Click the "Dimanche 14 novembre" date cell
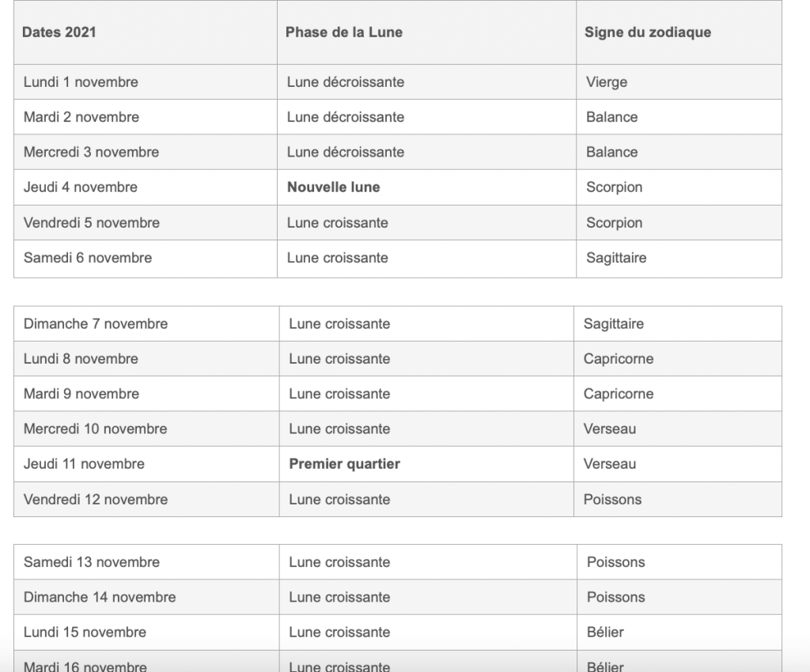 (100, 597)
